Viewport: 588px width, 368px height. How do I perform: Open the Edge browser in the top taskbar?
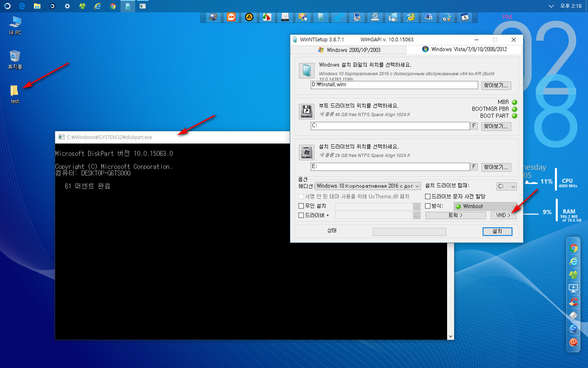(x=22, y=6)
